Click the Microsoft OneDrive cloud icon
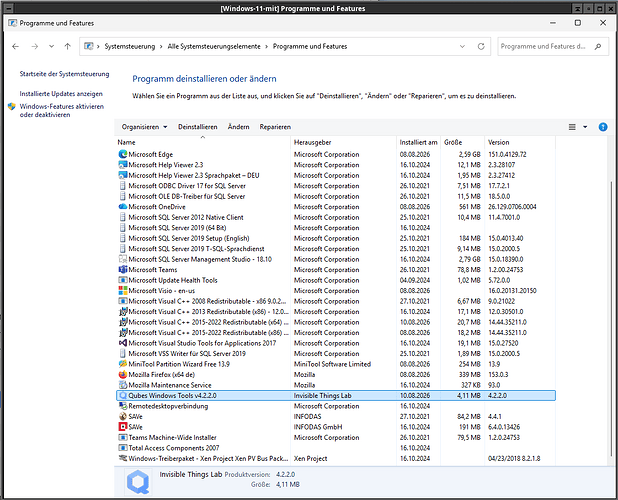The height and width of the screenshot is (500, 618). click(123, 206)
